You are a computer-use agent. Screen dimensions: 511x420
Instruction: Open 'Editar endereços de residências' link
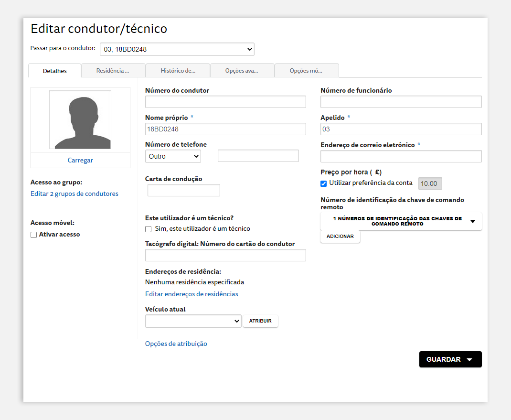point(192,294)
